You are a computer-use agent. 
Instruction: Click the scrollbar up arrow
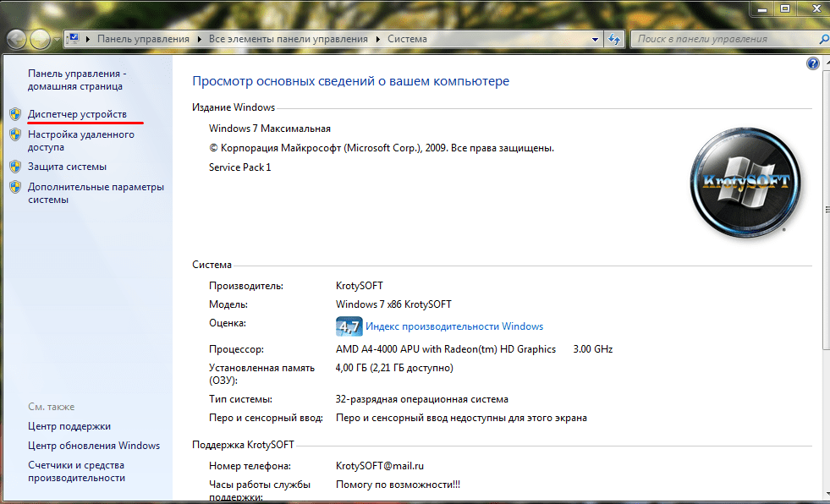pyautogui.click(x=827, y=62)
